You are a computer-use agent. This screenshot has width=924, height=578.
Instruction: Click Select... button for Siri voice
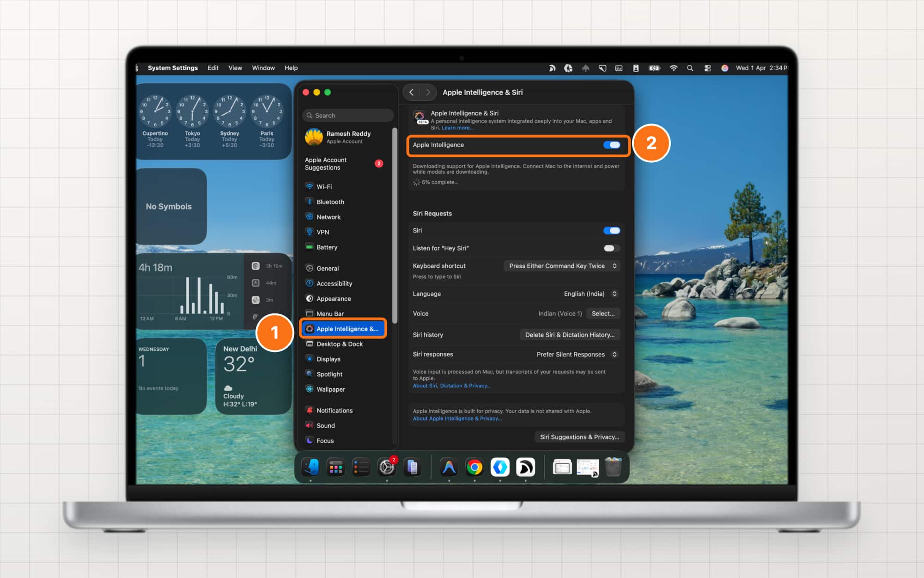pyautogui.click(x=603, y=314)
